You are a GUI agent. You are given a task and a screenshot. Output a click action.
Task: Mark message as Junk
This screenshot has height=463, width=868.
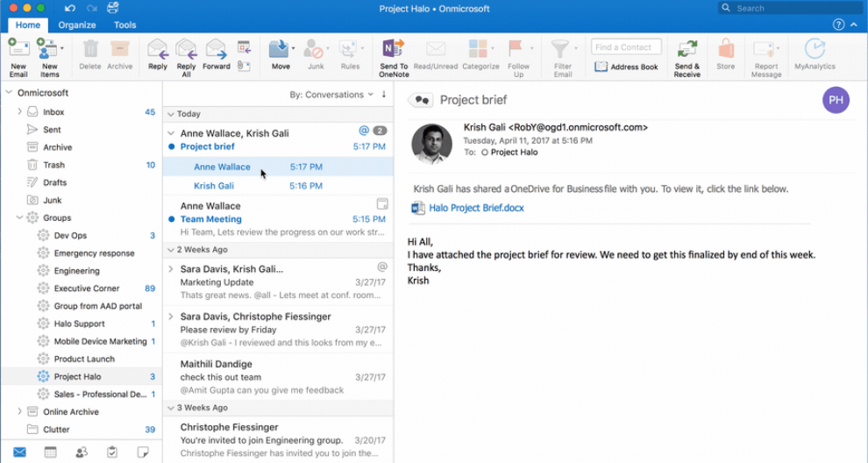coord(316,55)
